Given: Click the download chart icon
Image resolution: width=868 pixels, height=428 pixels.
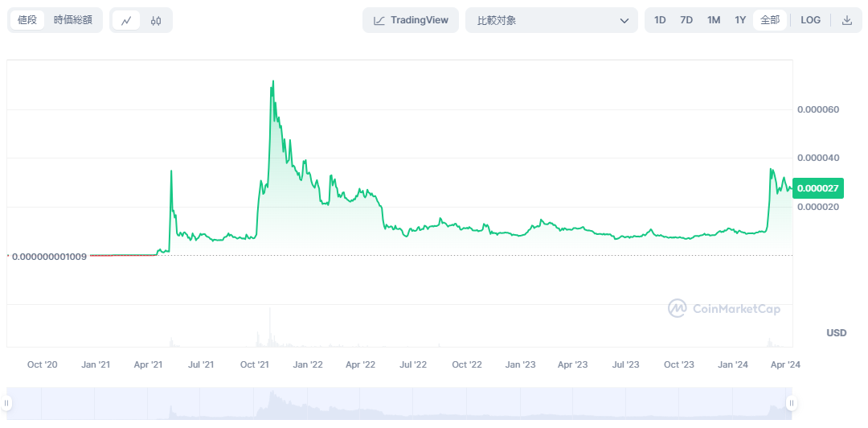Looking at the screenshot, I should click(846, 20).
